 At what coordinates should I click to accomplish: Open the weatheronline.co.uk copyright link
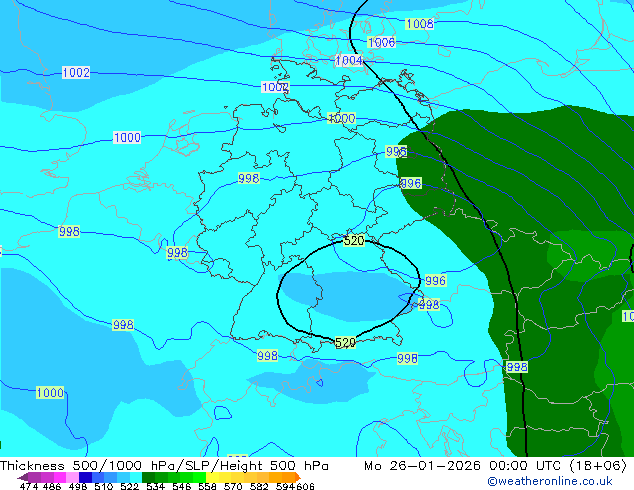pyautogui.click(x=550, y=481)
